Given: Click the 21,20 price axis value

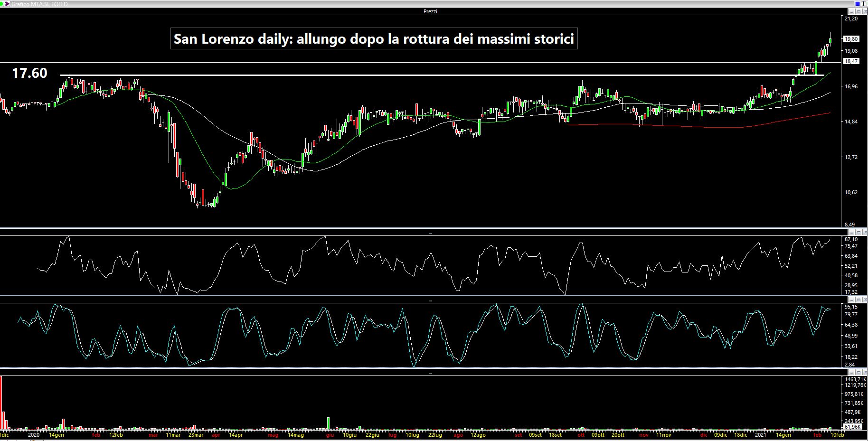Looking at the screenshot, I should (851, 19).
